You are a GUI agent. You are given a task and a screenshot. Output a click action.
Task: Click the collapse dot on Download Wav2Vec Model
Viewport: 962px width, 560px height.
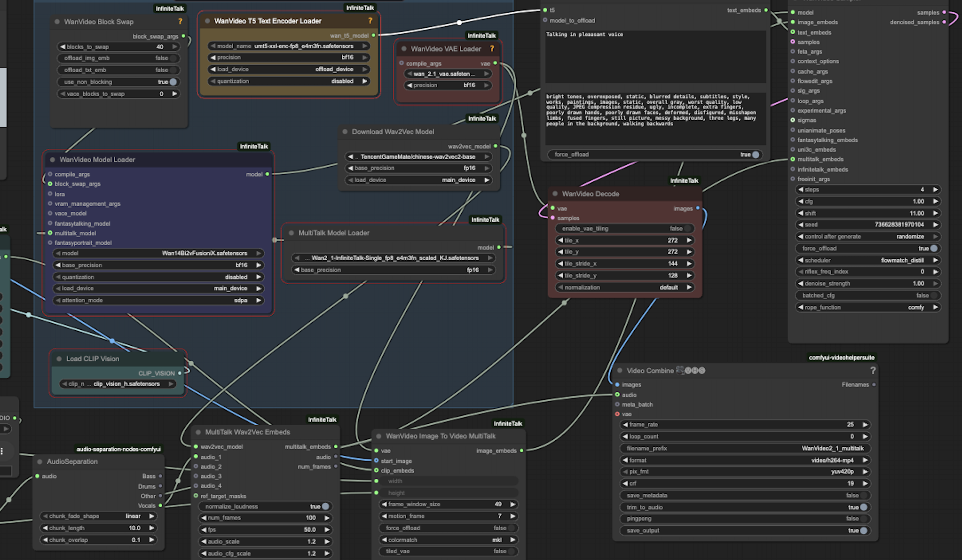pos(345,132)
